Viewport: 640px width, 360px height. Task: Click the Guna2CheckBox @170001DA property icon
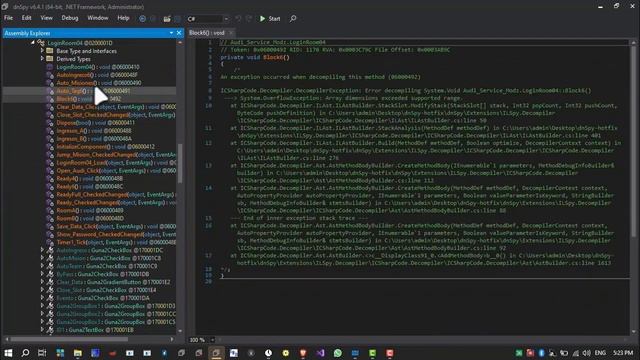[x=50, y=298]
